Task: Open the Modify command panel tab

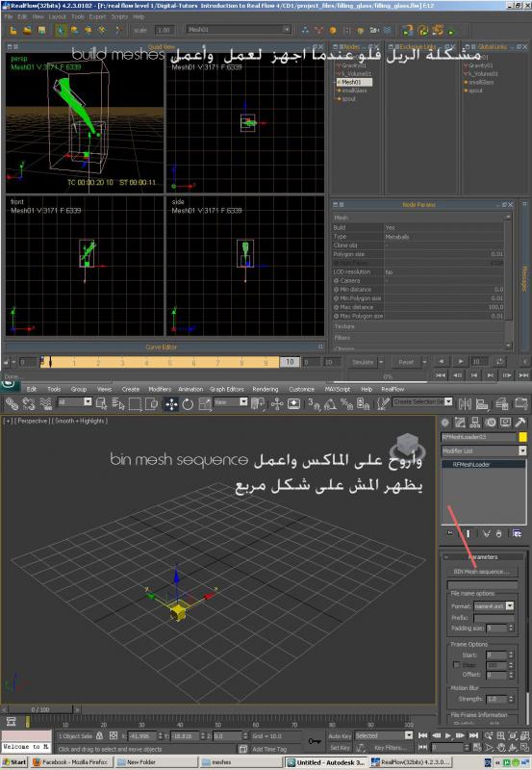Action: pyautogui.click(x=460, y=423)
